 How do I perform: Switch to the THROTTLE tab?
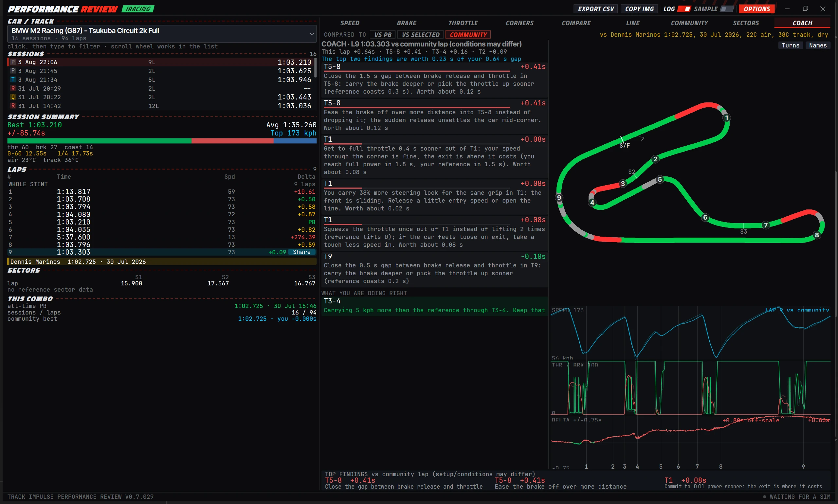tap(463, 23)
